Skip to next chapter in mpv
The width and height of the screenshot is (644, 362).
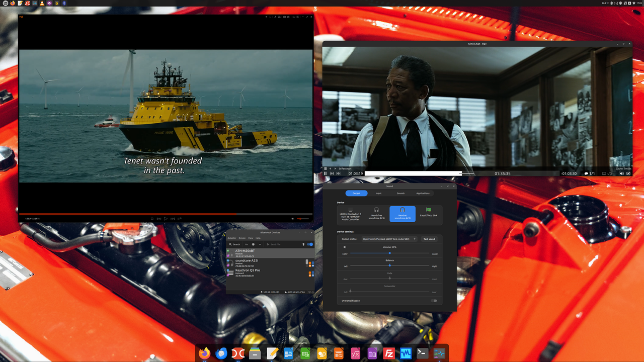coord(338,173)
